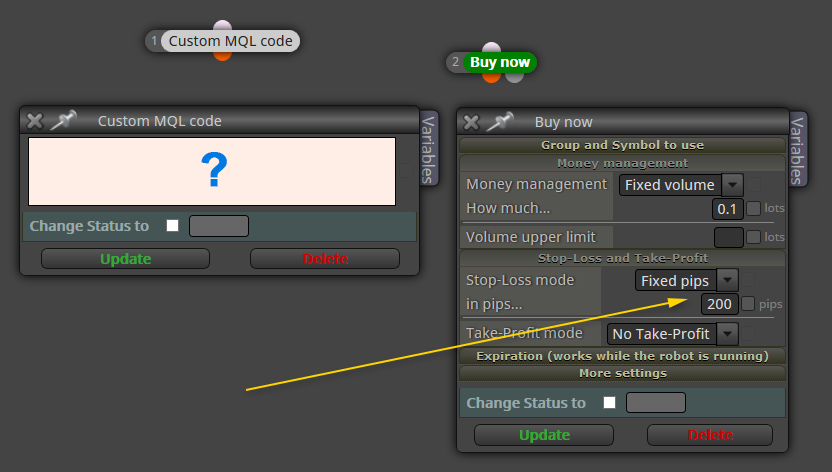Close the Custom MQL code panel
The height and width of the screenshot is (472, 832).
[35, 121]
